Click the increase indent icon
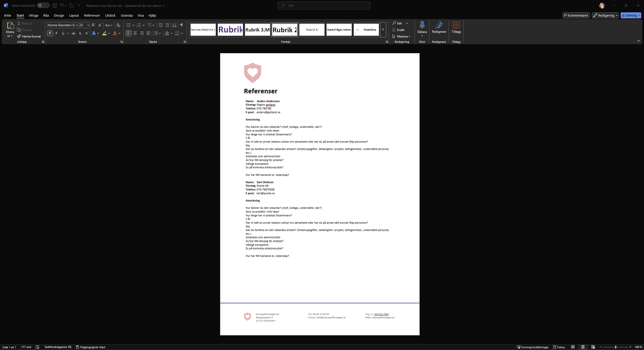This screenshot has height=350, width=644. [x=167, y=25]
